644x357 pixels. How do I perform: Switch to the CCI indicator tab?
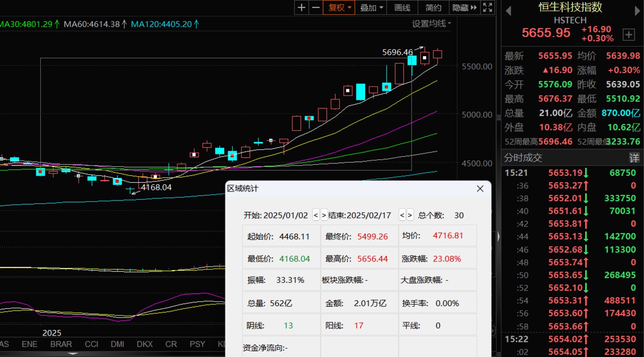click(x=91, y=344)
